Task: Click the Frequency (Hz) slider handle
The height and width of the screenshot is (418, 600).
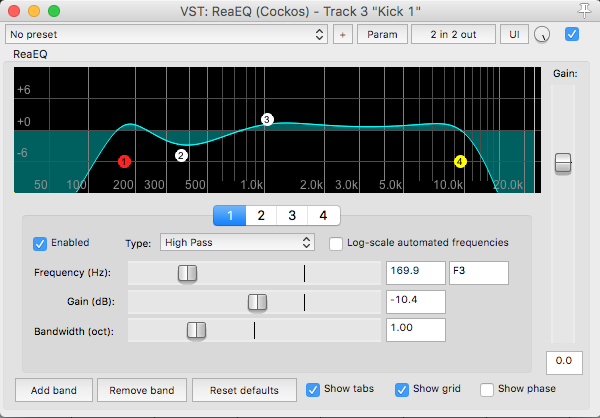Action: (188, 273)
